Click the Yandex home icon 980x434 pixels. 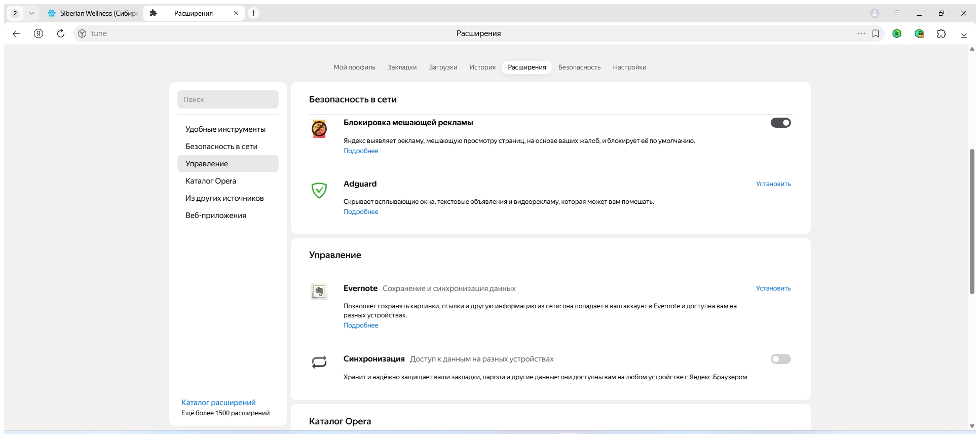39,33
